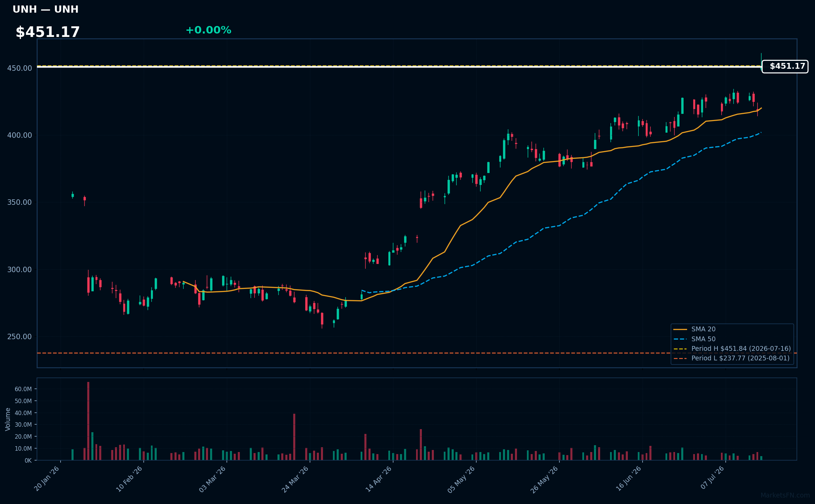Click the $451.17 current price tag

click(x=785, y=66)
